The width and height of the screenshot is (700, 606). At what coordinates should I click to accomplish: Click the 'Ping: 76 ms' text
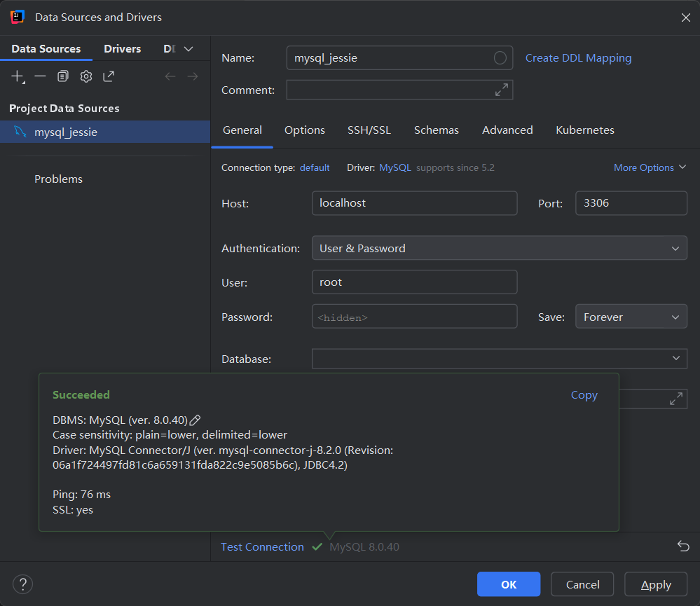[82, 495]
